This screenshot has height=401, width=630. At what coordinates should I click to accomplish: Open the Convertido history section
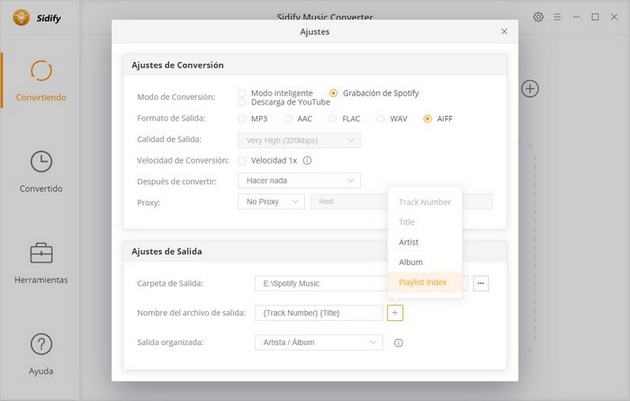pos(41,172)
